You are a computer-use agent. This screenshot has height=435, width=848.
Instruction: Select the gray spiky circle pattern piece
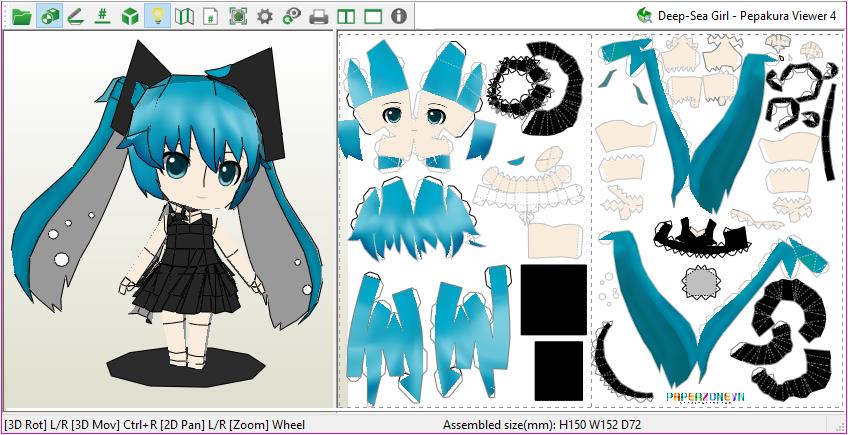tap(701, 280)
